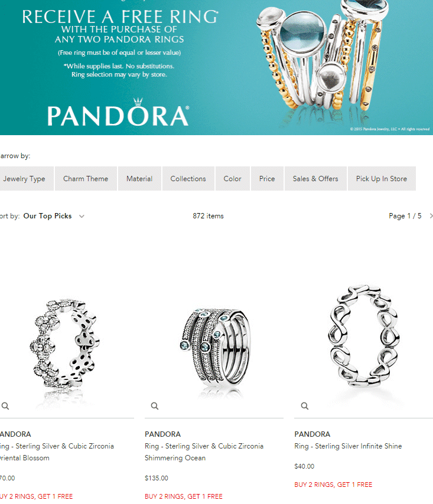Open the Sort by chevron arrow
The height and width of the screenshot is (504, 433).
pos(82,217)
